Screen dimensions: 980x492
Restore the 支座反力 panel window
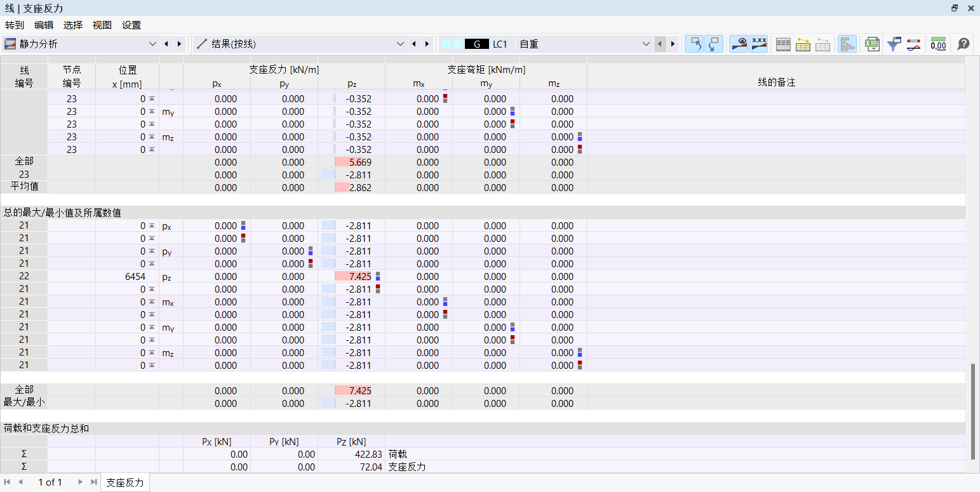click(x=955, y=8)
